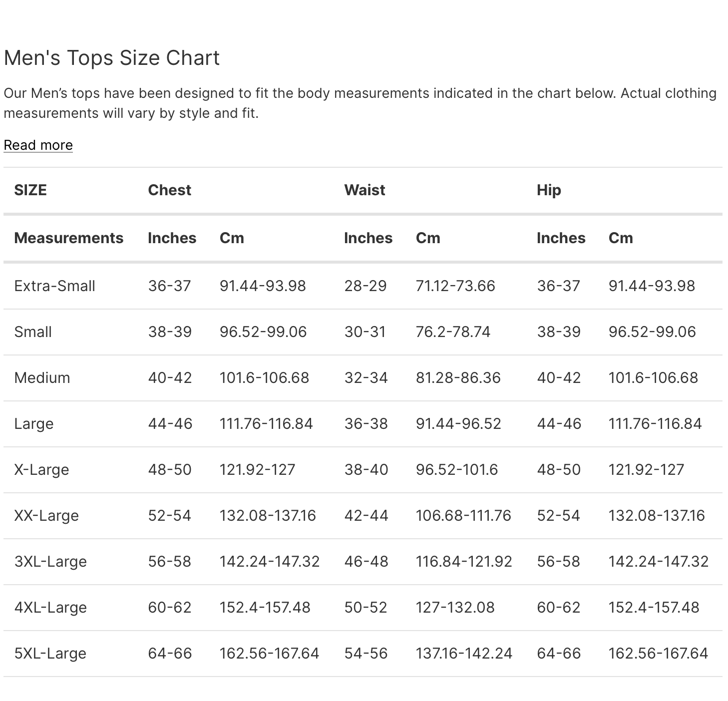This screenshot has height=701, width=728.
Task: Click the 4XL-Large waist cm value 127-132.08
Action: [455, 608]
